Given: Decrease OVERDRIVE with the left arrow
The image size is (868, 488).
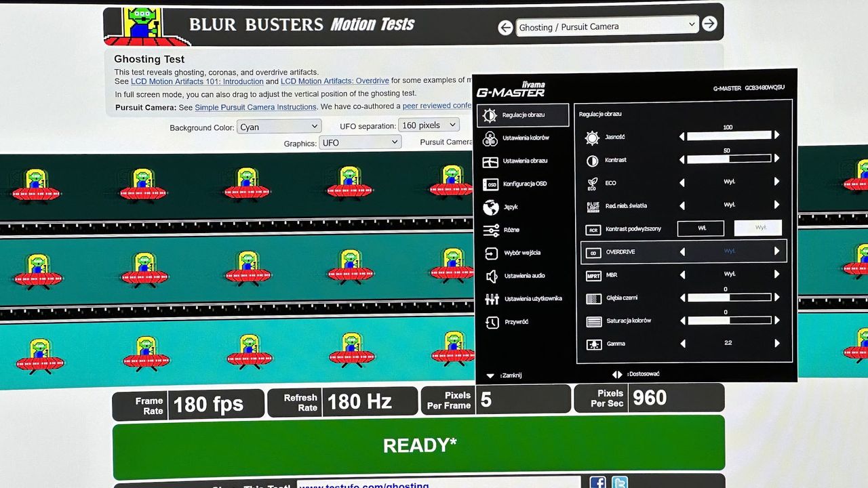Looking at the screenshot, I should point(682,251).
